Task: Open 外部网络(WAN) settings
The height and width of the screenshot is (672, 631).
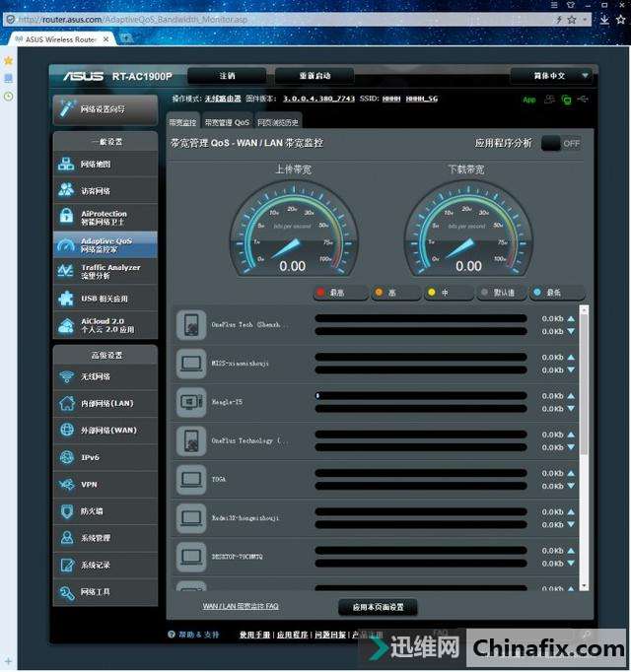Action: [105, 431]
